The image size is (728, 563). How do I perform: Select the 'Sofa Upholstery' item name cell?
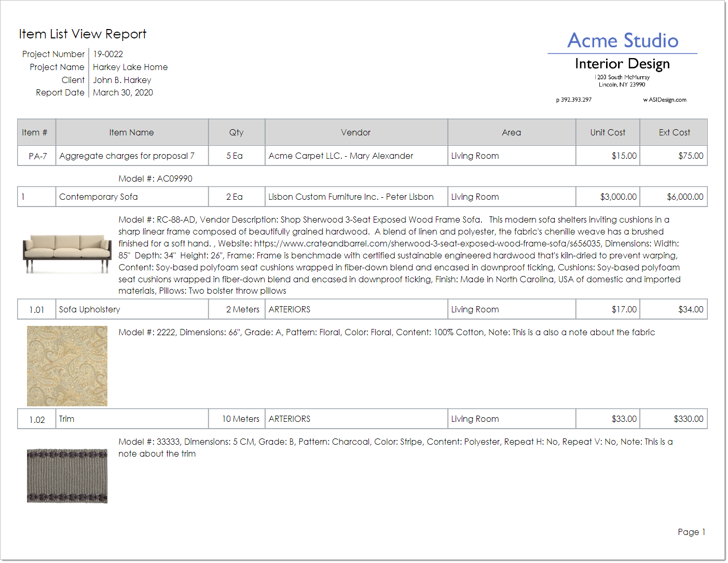132,309
